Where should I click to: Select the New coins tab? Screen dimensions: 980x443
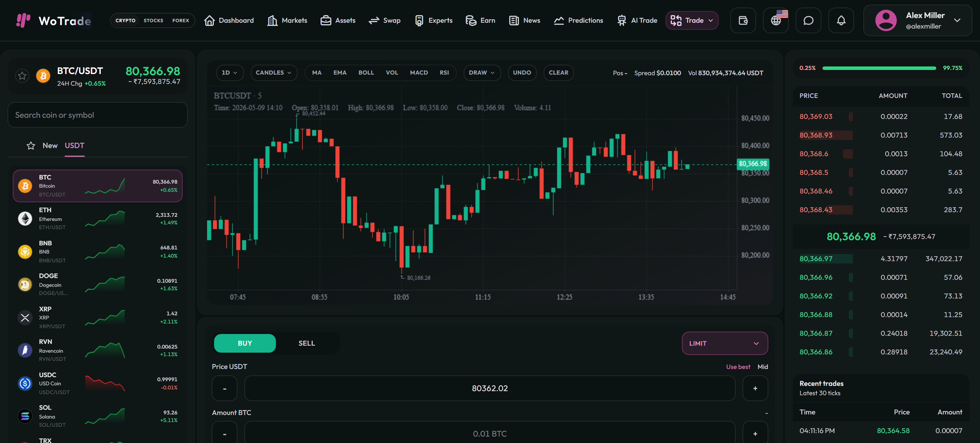50,146
